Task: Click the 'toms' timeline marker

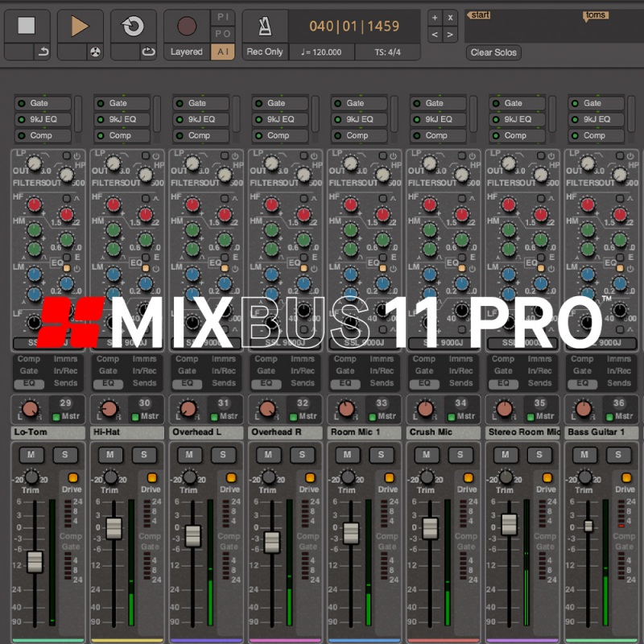Action: tap(595, 15)
